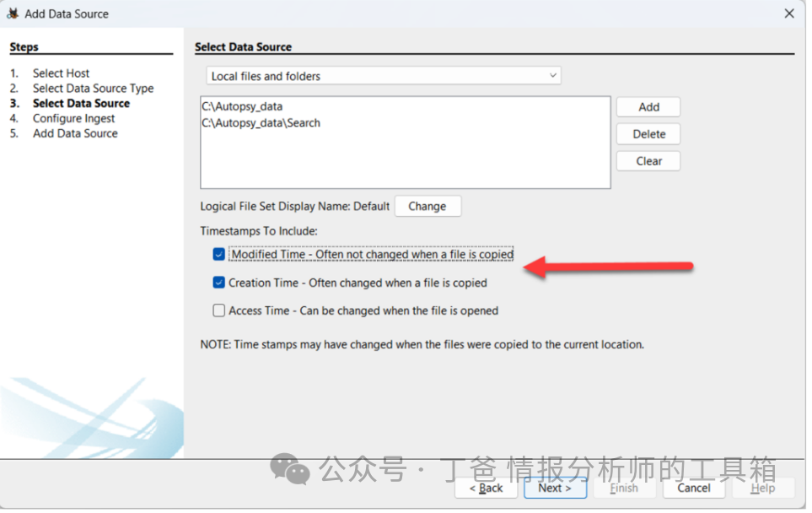The image size is (812, 513).
Task: Click the Autopsy dog icon in title bar
Action: coord(13,13)
